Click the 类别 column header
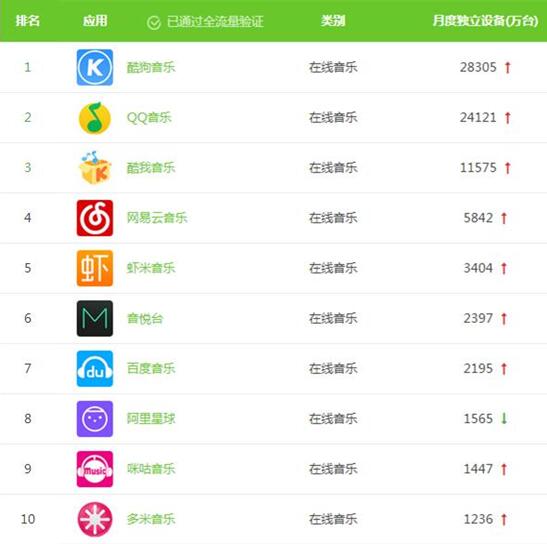The height and width of the screenshot is (544, 547). (x=333, y=21)
